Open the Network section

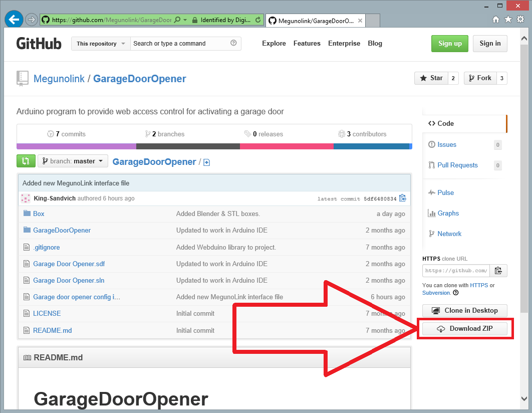point(449,234)
